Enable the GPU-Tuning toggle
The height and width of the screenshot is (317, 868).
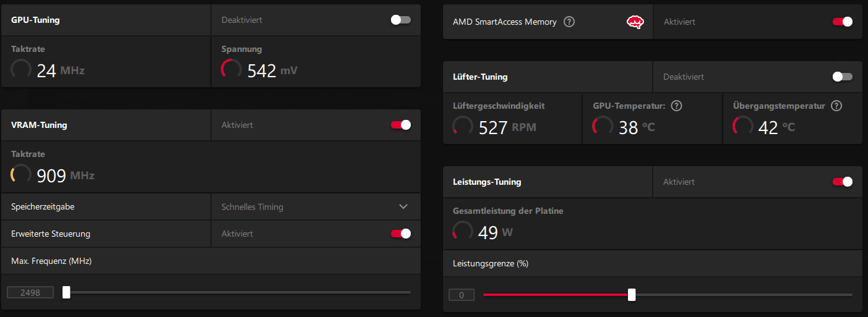[x=401, y=20]
